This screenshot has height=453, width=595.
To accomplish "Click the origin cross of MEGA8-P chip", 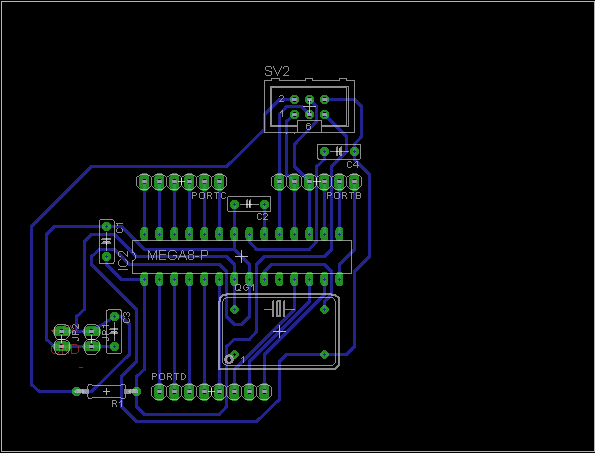I will [241, 257].
